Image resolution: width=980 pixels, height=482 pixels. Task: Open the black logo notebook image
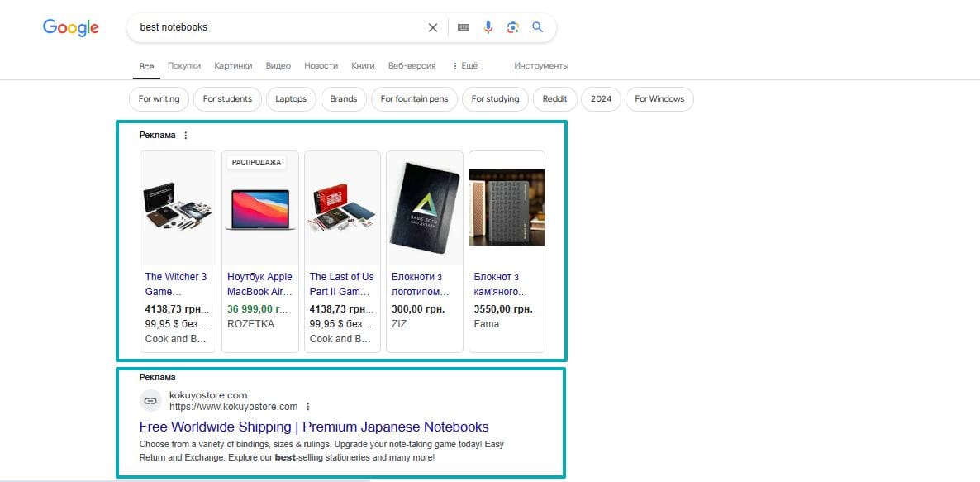pyautogui.click(x=425, y=208)
